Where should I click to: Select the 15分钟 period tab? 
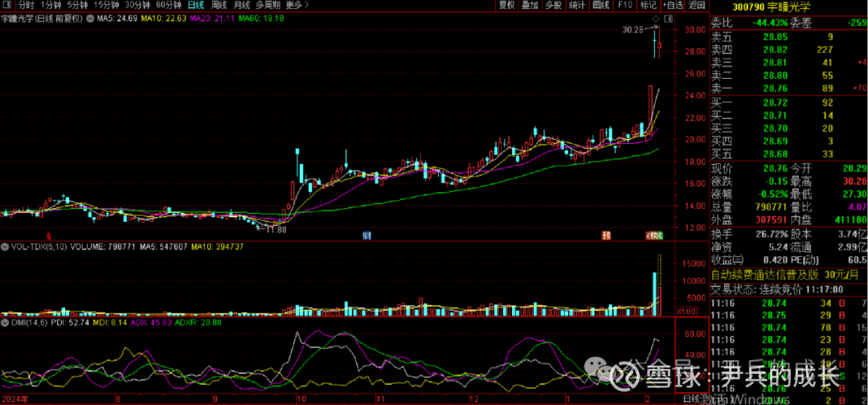[x=106, y=6]
